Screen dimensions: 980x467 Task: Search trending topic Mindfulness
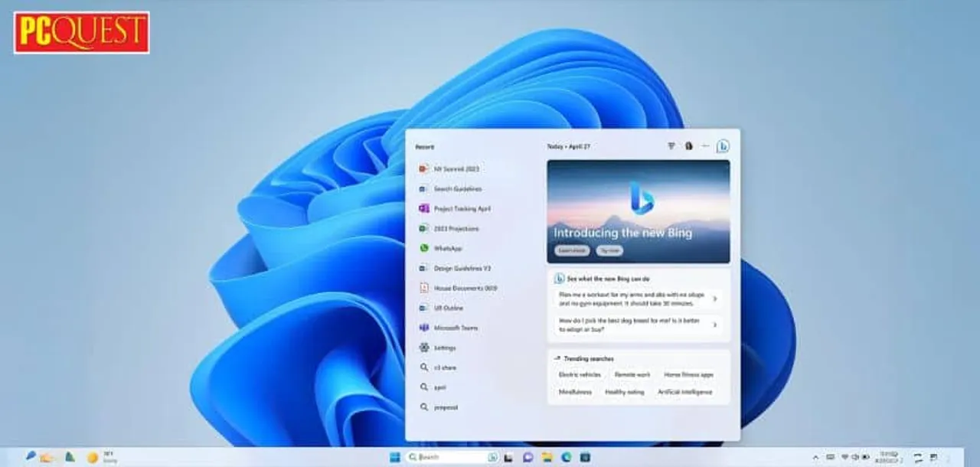tap(575, 392)
